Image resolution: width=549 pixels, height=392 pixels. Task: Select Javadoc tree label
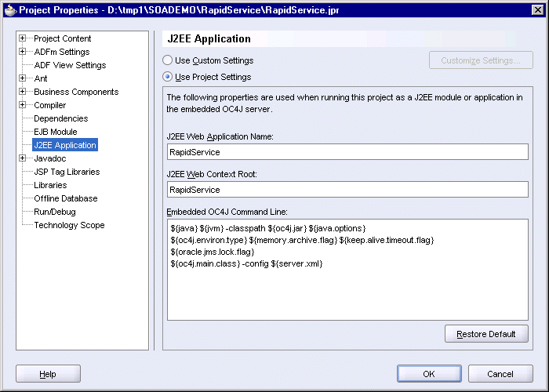click(x=50, y=158)
